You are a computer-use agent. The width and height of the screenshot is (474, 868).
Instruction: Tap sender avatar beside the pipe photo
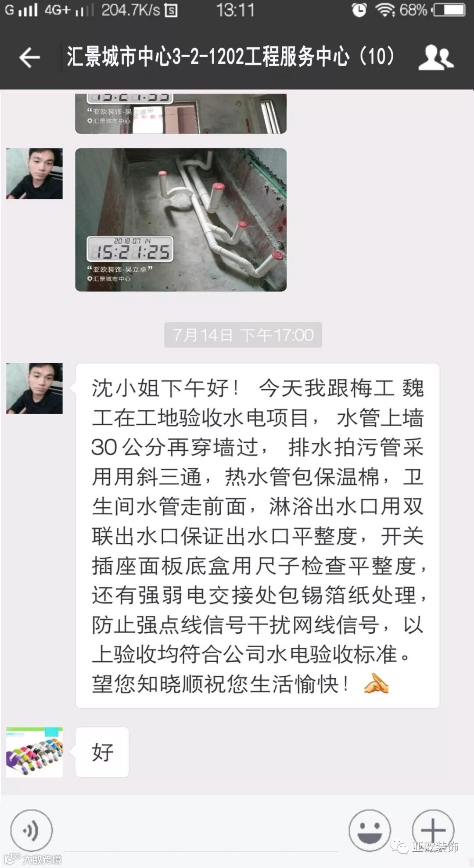34,174
